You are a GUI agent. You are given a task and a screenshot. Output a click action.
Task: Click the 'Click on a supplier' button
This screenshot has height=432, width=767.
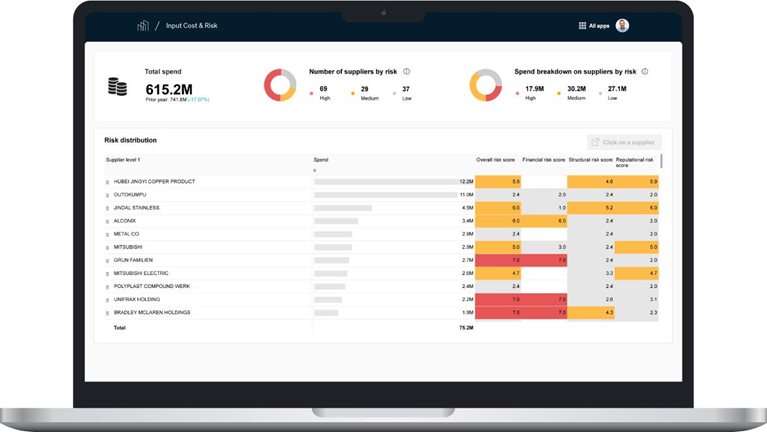click(624, 142)
